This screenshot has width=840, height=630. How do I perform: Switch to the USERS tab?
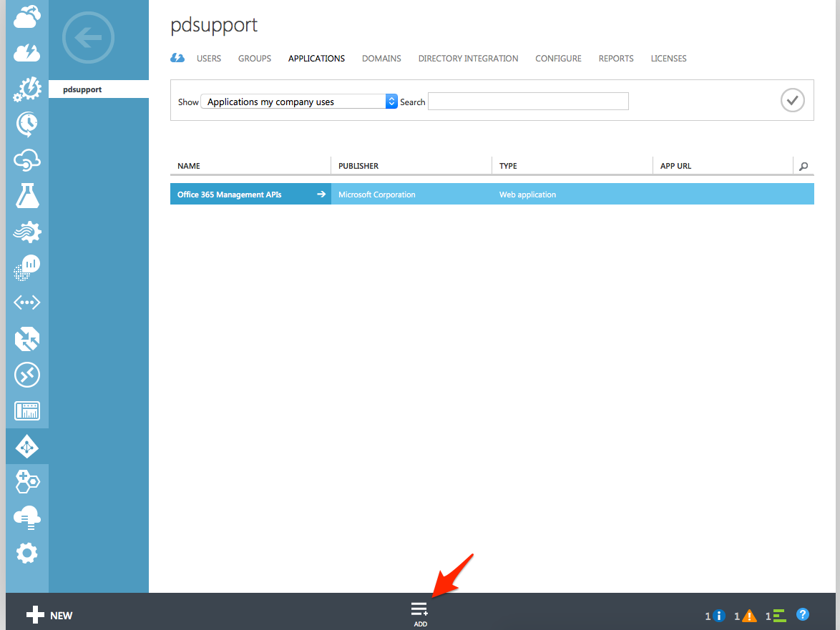tap(209, 59)
